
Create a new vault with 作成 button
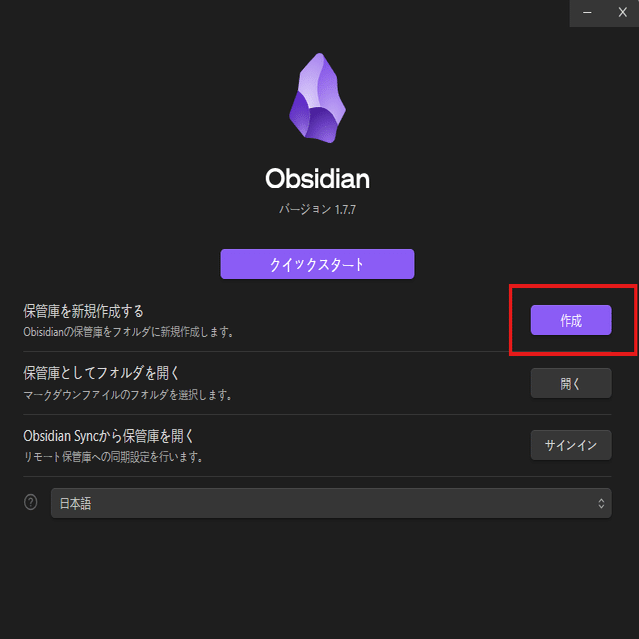571,320
